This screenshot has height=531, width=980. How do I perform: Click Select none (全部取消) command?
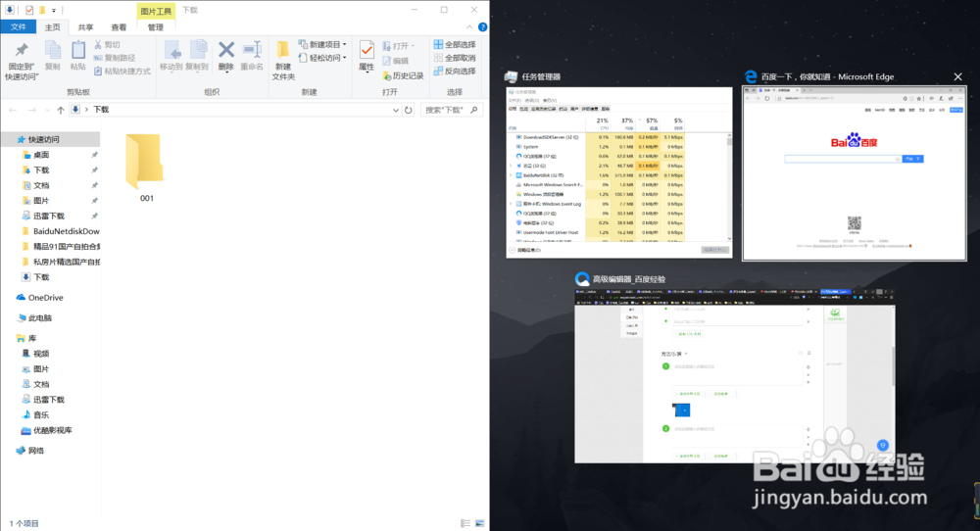455,58
